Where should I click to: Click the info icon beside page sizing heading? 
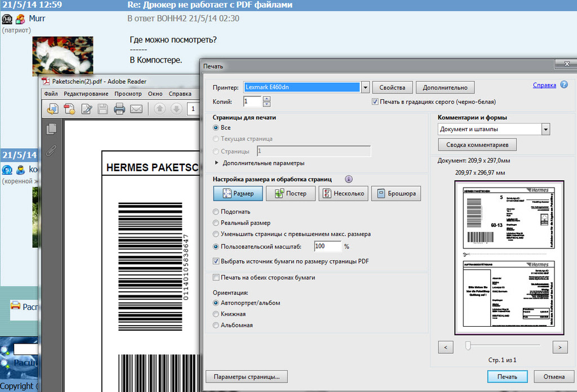click(348, 179)
